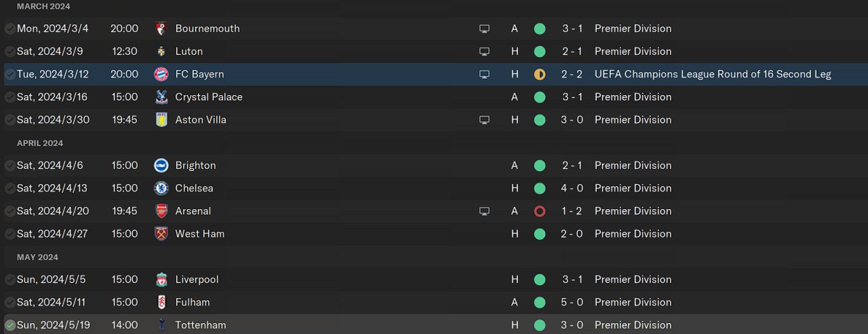Screen dimensions: 868x334
Task: Open the Crystal Palace team link
Action: point(209,97)
